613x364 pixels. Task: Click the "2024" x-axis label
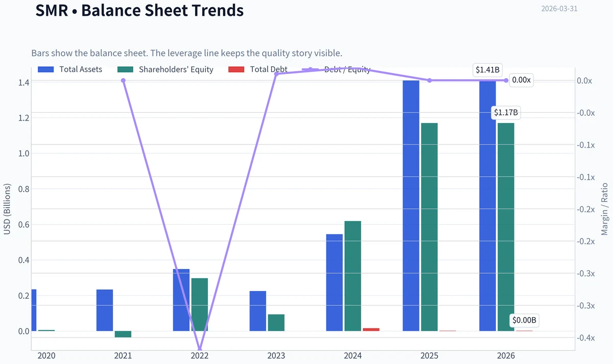click(353, 355)
